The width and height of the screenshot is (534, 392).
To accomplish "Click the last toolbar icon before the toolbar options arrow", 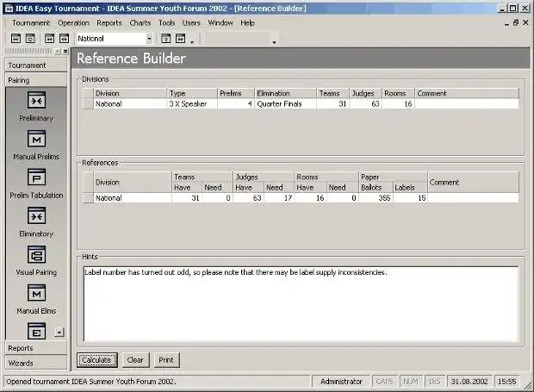I will [x=181, y=39].
